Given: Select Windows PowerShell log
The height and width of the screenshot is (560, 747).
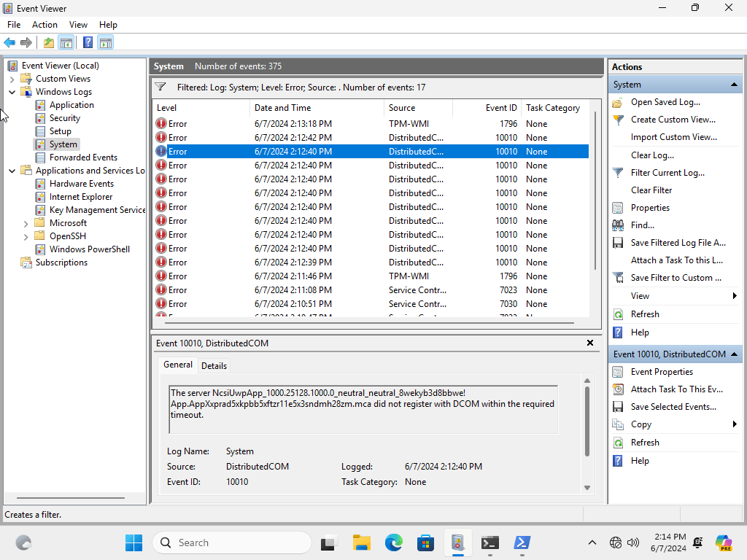Looking at the screenshot, I should [x=90, y=249].
